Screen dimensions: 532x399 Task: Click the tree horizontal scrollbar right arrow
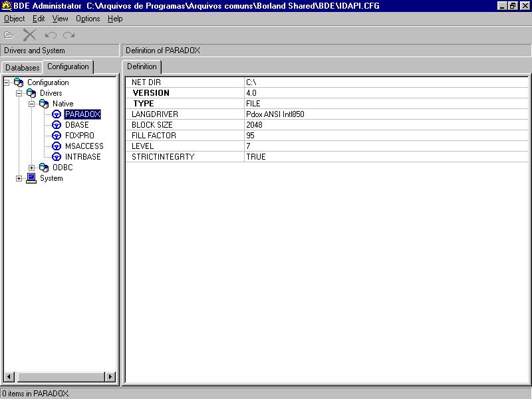coord(110,377)
